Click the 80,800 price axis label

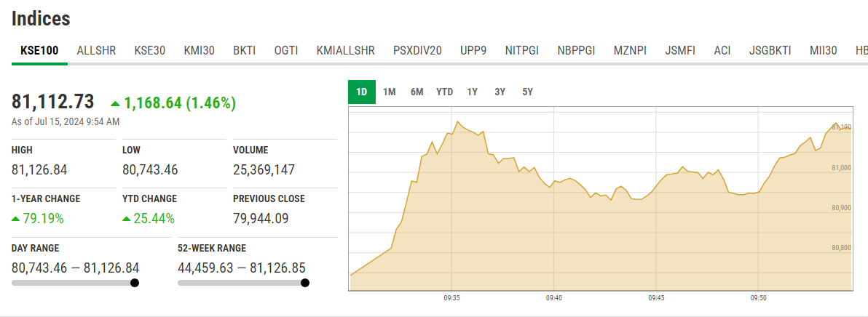click(x=841, y=248)
